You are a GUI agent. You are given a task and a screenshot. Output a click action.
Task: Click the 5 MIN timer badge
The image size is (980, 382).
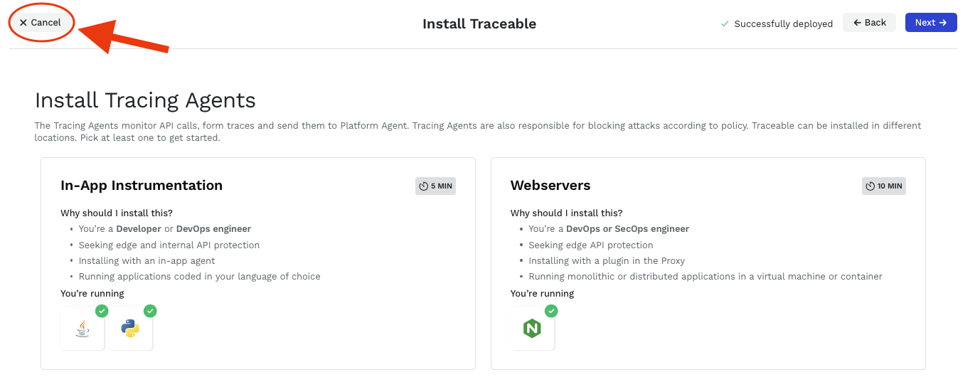pos(435,186)
